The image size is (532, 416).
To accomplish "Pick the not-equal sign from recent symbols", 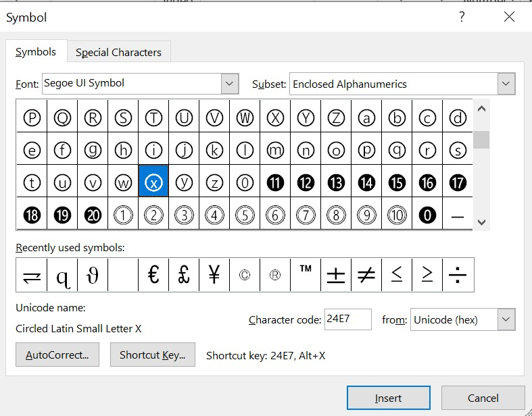I will coord(366,275).
